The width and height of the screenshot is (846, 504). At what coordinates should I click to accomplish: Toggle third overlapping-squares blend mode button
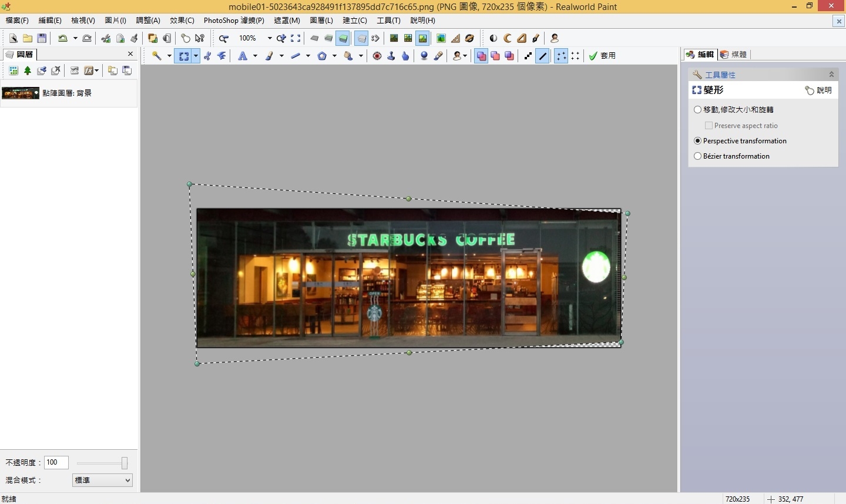pos(509,56)
